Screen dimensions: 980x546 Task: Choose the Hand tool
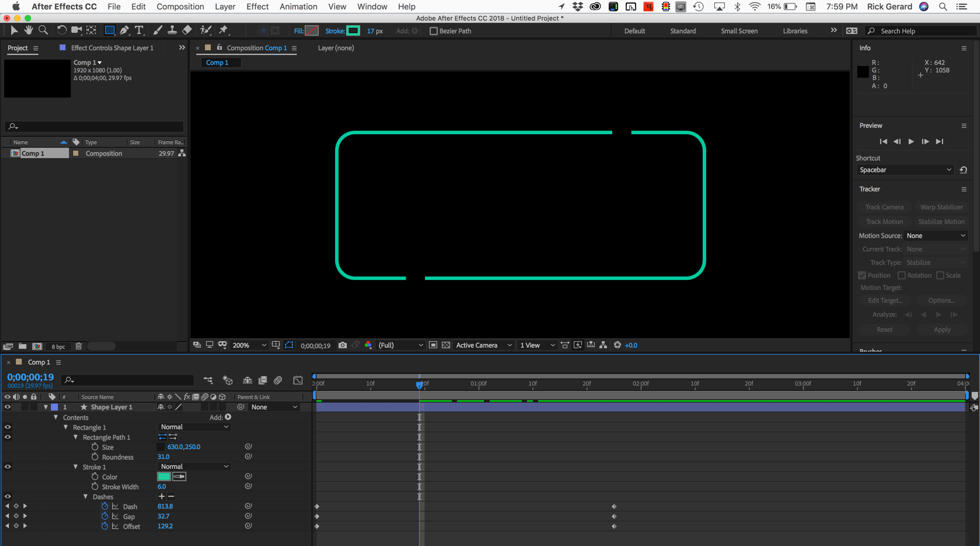[x=28, y=30]
